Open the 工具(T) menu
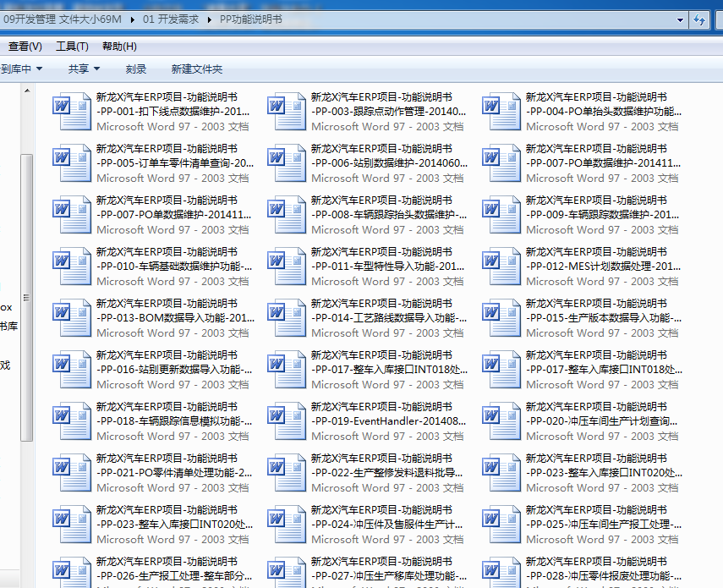Screen dimensions: 723x588 click(x=72, y=47)
